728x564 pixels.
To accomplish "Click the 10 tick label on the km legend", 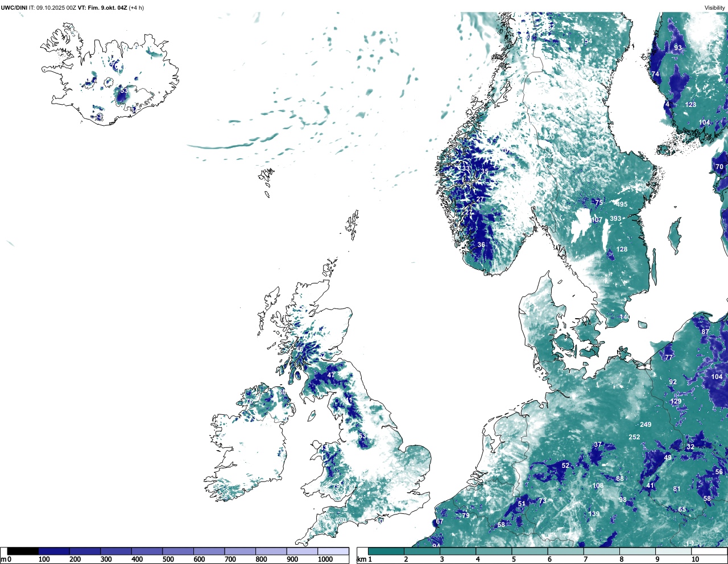I will [x=695, y=559].
